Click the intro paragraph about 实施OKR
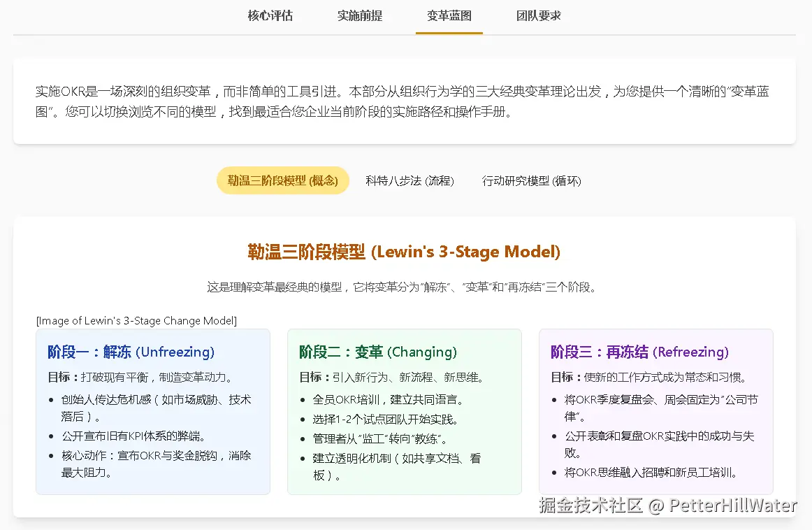This screenshot has width=812, height=530. [x=403, y=101]
